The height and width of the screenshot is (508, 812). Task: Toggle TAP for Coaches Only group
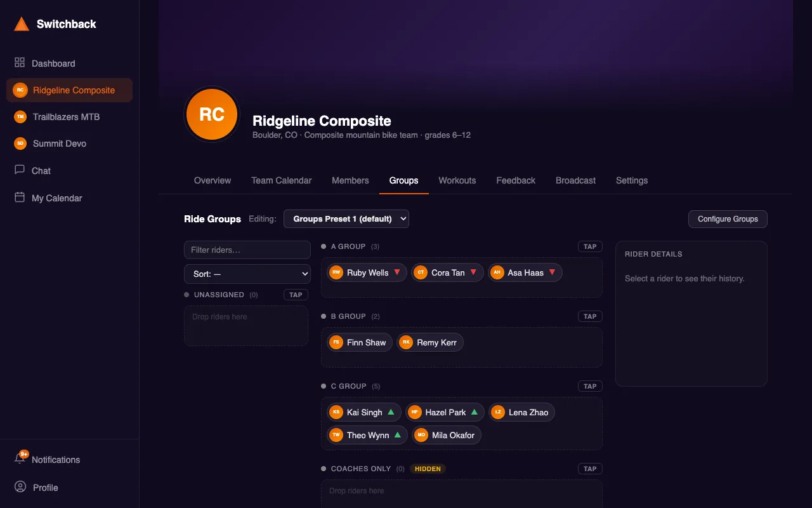tap(590, 469)
